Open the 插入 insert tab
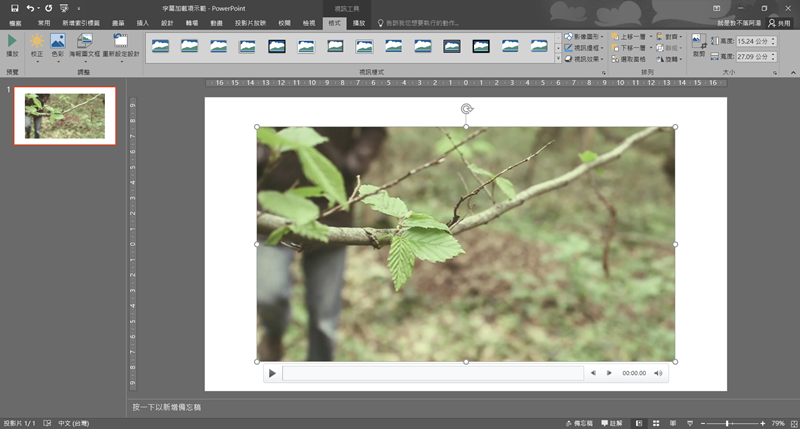 click(x=142, y=21)
